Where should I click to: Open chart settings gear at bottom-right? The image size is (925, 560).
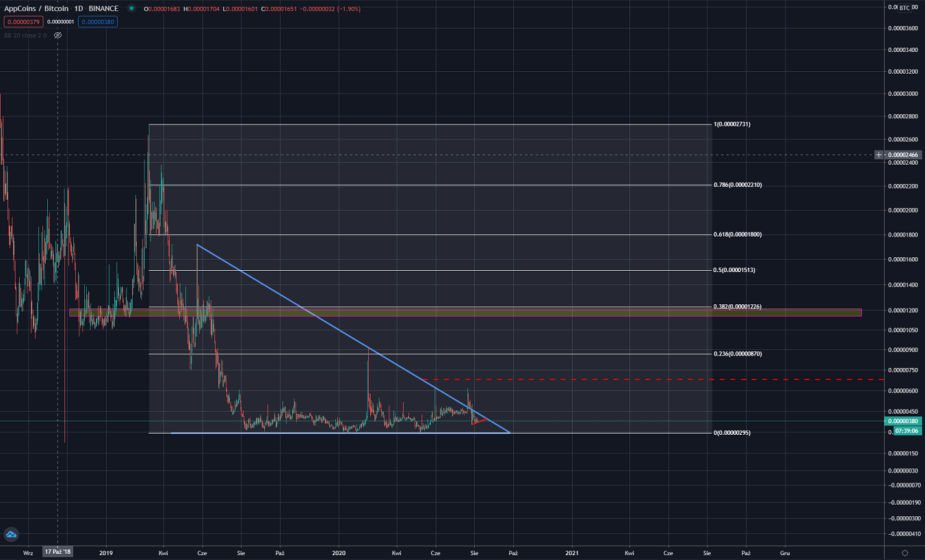click(x=904, y=552)
